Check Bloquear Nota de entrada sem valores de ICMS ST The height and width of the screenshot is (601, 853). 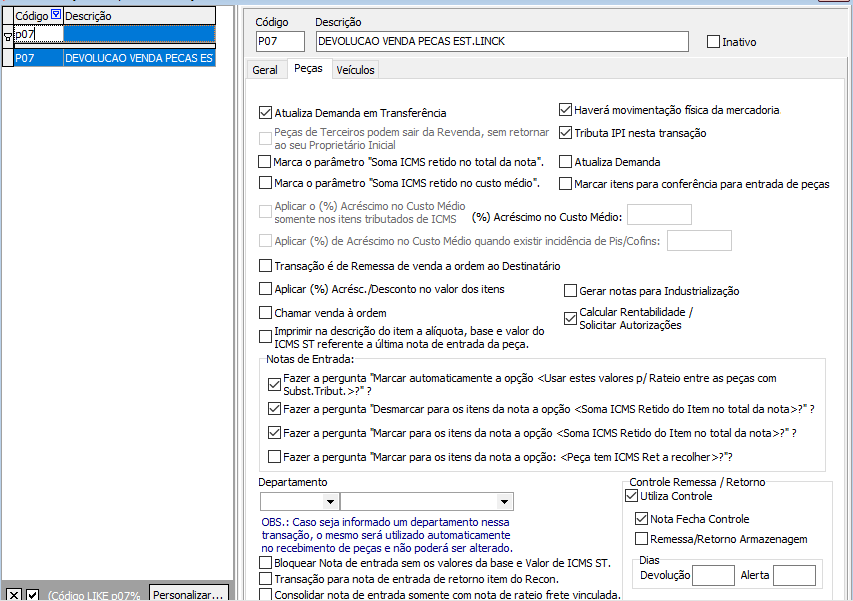pyautogui.click(x=265, y=562)
